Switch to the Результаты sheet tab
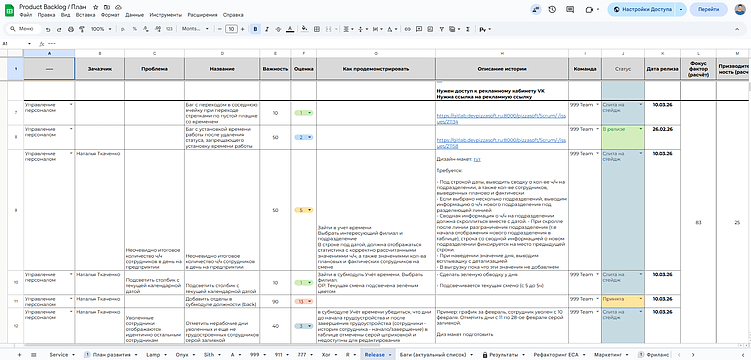The width and height of the screenshot is (751, 360). pyautogui.click(x=504, y=355)
